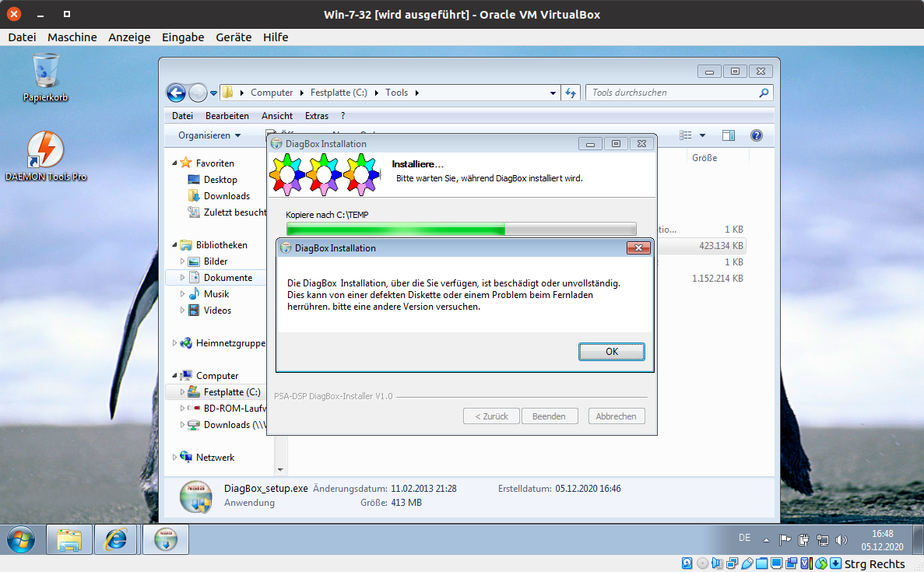Screen dimensions: 924x572
Task: Refresh the Tools folder view
Action: click(x=571, y=93)
